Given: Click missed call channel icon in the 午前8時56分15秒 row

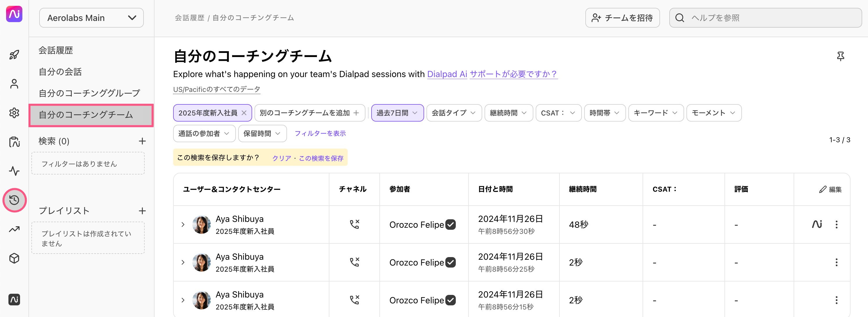Looking at the screenshot, I should pos(354,300).
